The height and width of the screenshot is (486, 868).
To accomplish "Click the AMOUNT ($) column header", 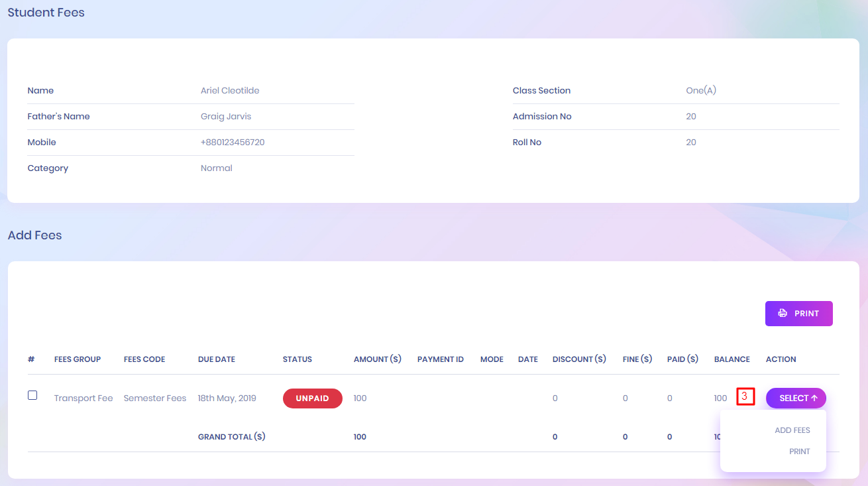I will [x=377, y=359].
